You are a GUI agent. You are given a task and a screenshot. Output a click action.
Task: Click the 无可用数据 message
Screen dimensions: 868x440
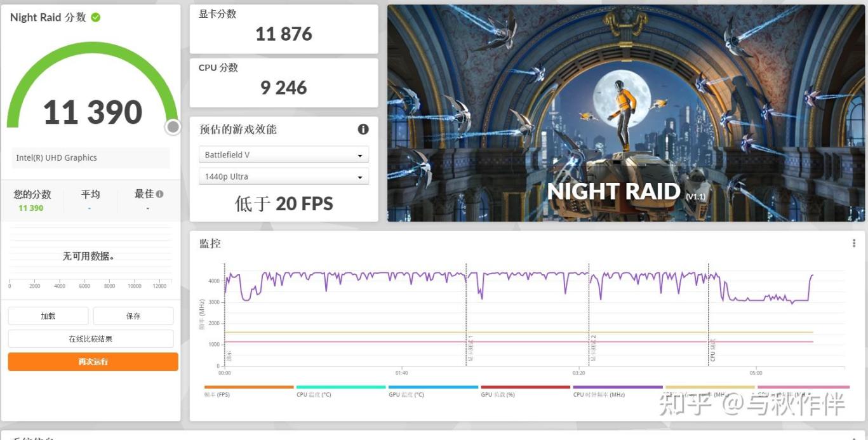pos(88,257)
